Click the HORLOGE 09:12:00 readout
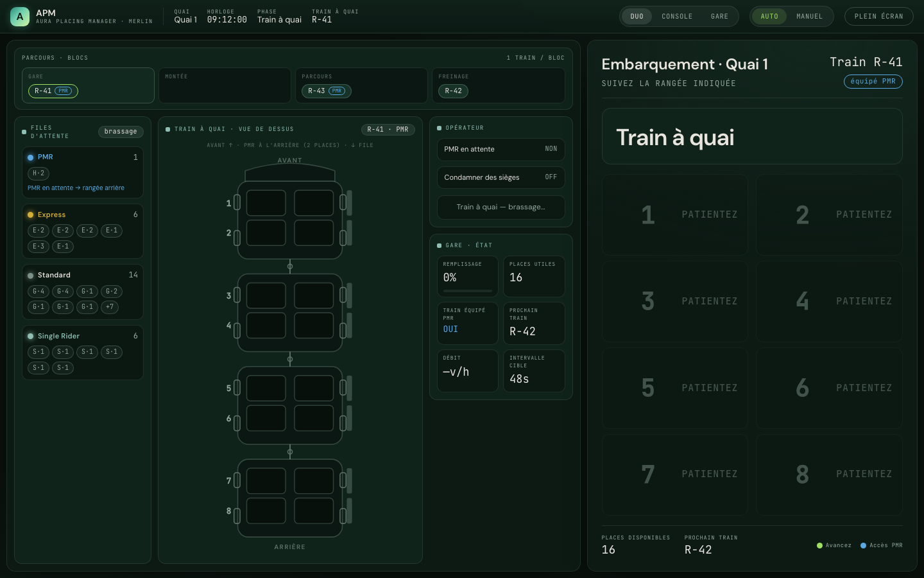 (227, 20)
